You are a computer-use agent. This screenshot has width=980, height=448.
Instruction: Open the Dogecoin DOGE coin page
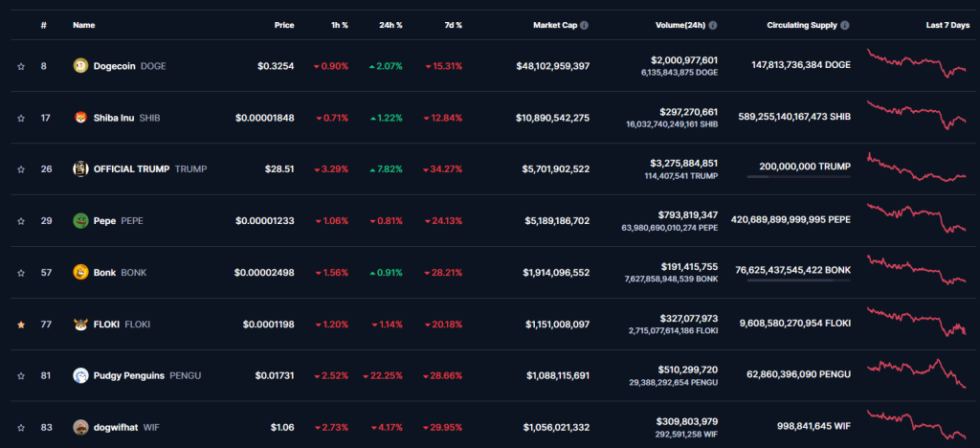click(129, 66)
